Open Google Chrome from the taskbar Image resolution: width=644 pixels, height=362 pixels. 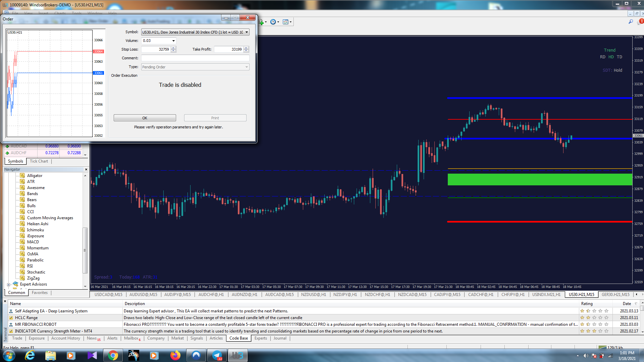click(x=113, y=355)
